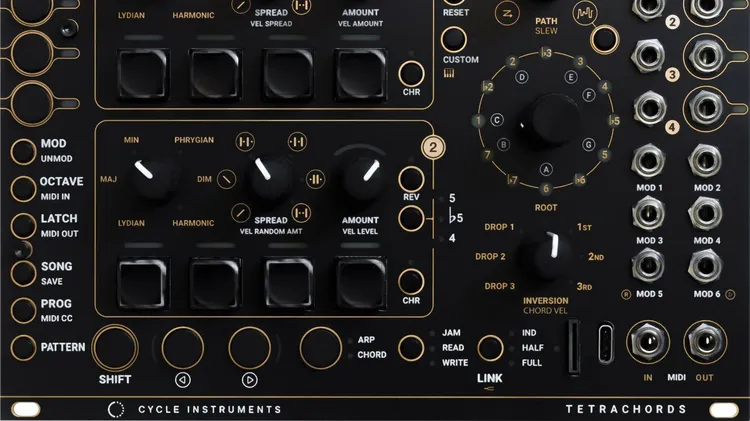Click the MOD 3 jack

coord(649,213)
